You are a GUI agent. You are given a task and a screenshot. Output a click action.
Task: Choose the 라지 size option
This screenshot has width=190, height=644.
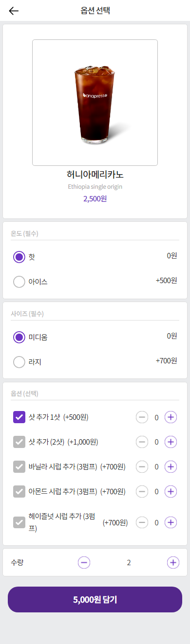pos(19,362)
